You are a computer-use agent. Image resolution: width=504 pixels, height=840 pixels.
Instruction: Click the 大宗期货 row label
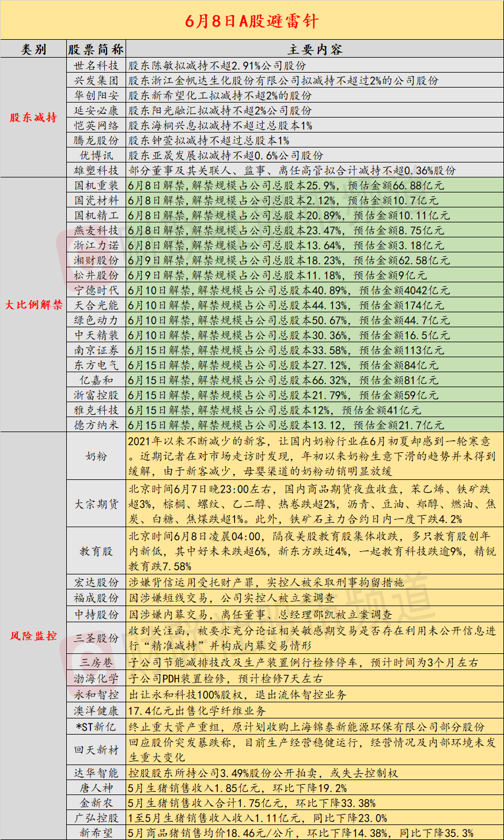click(96, 504)
